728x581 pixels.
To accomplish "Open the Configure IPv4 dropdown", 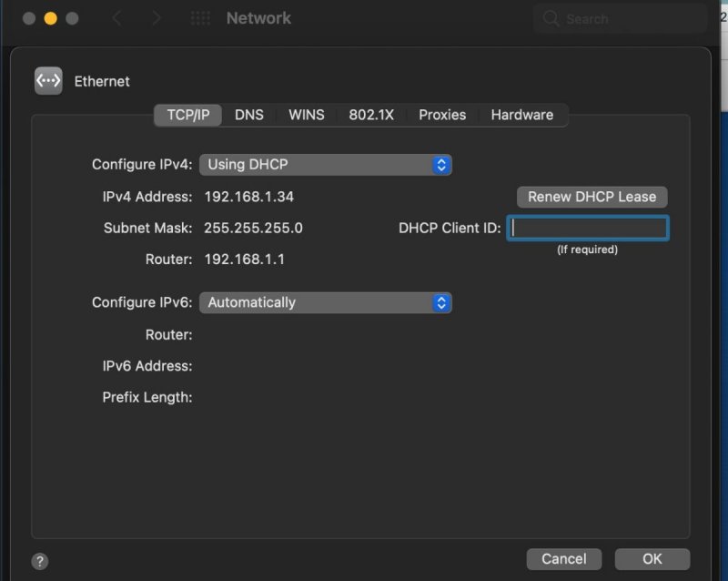I will point(326,165).
